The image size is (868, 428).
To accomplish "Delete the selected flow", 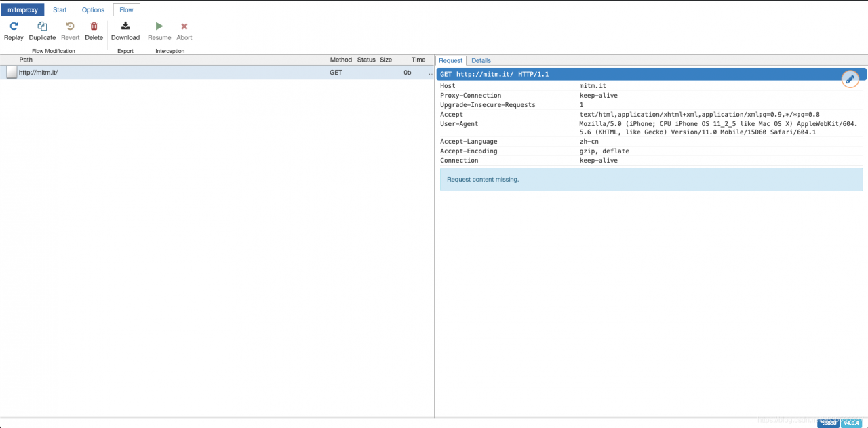I will (94, 31).
